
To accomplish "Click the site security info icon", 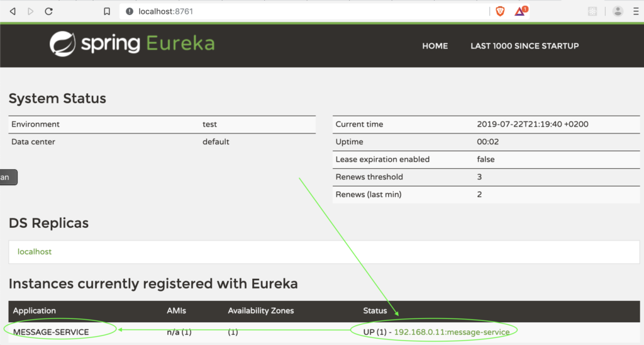I will point(129,11).
